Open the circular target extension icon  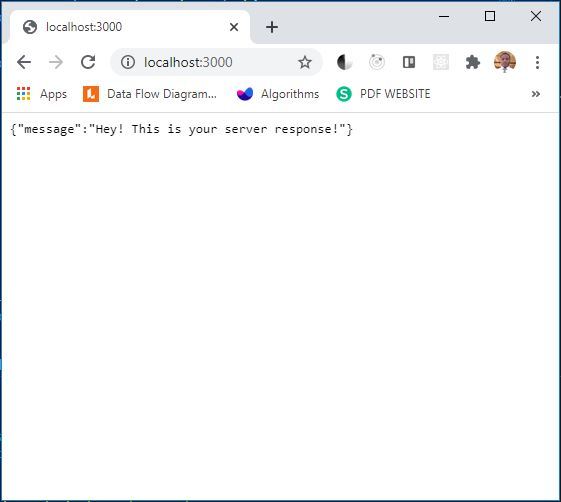[x=376, y=62]
